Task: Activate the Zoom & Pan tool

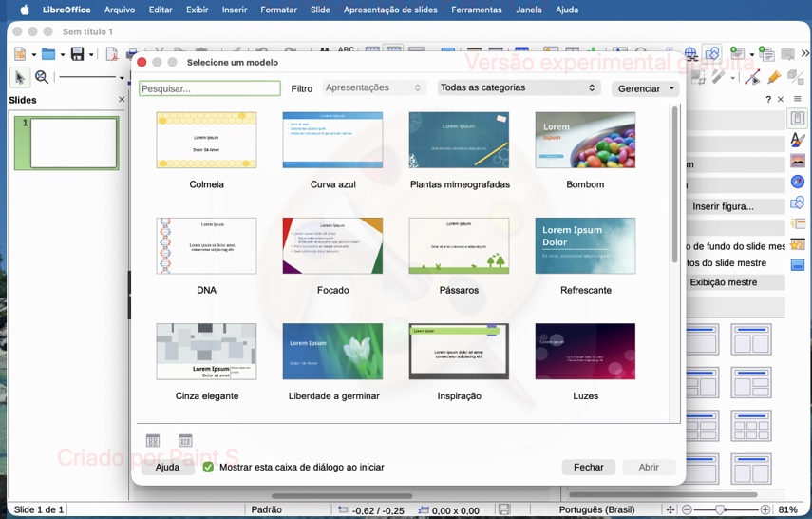Action: coord(42,78)
